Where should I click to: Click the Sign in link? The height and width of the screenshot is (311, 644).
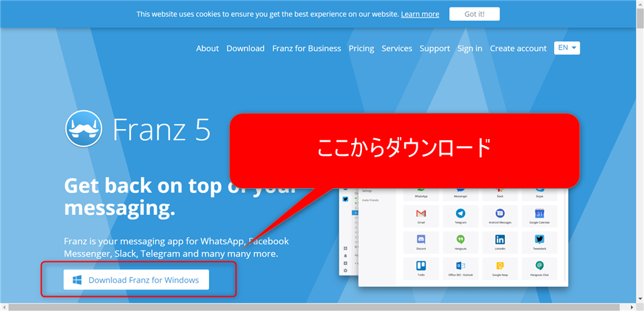[x=470, y=48]
